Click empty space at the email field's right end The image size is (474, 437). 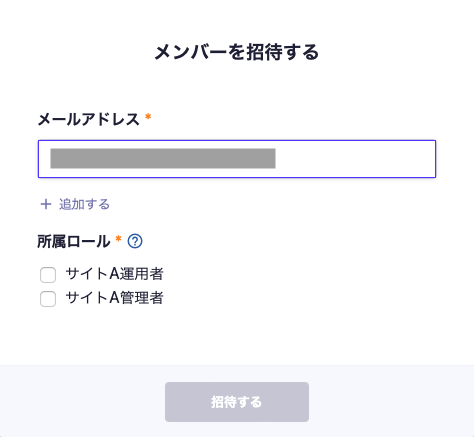click(x=355, y=159)
